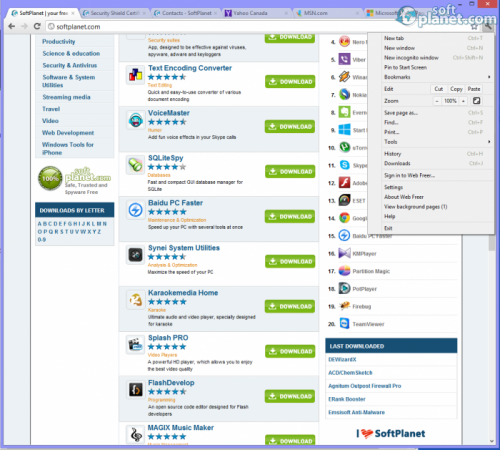
Task: Click Copy button in Edit row
Action: pos(456,89)
